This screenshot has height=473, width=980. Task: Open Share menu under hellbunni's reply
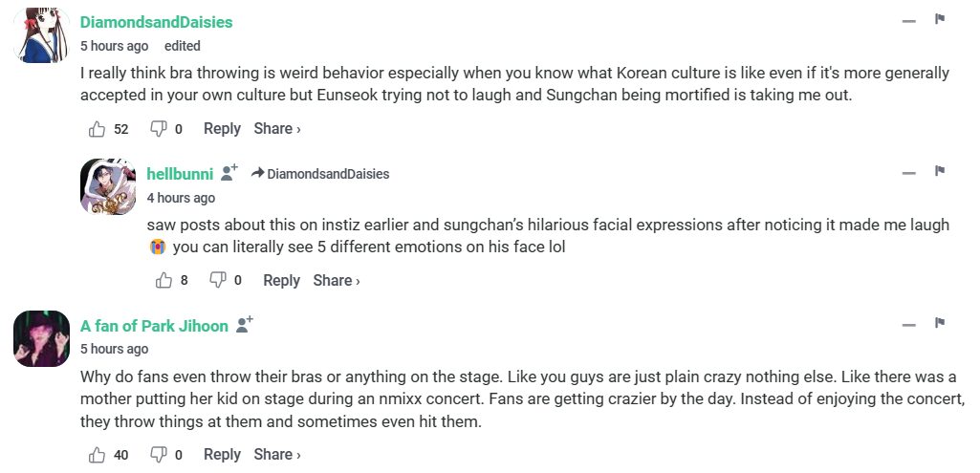point(337,281)
